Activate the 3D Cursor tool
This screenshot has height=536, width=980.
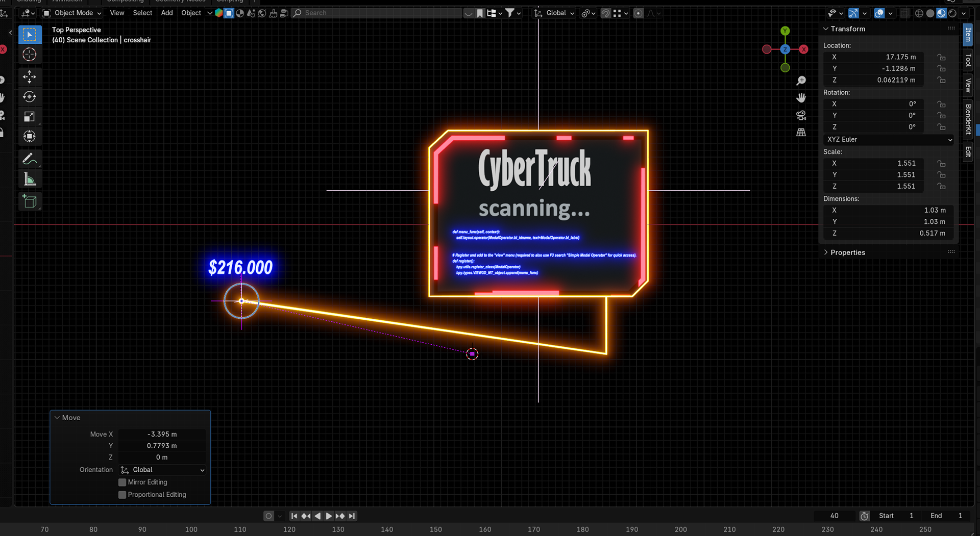pos(30,55)
